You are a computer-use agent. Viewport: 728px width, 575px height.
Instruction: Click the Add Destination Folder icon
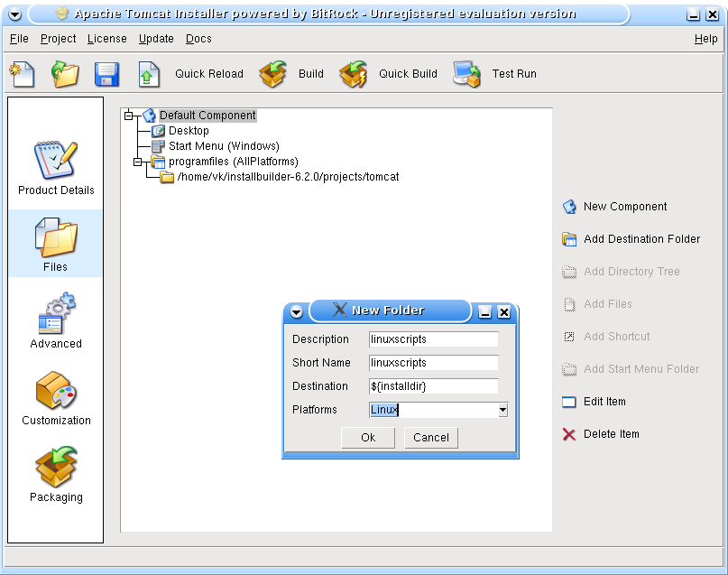click(x=569, y=239)
